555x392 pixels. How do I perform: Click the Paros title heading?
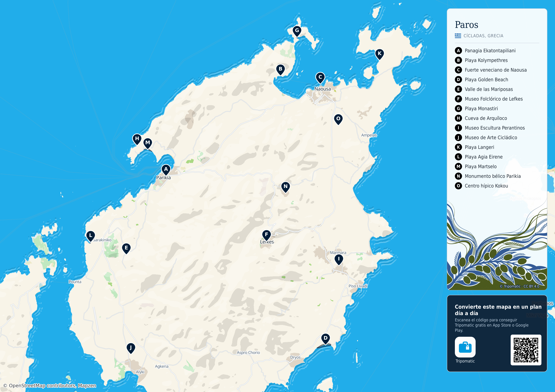tap(466, 25)
